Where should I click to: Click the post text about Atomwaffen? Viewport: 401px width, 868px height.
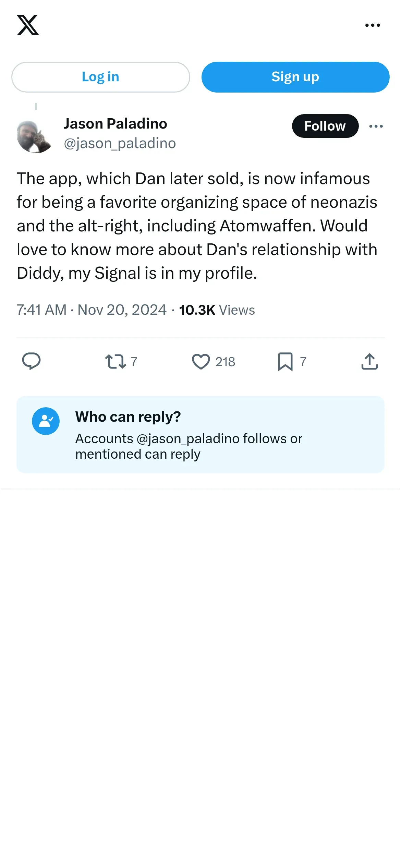[197, 226]
